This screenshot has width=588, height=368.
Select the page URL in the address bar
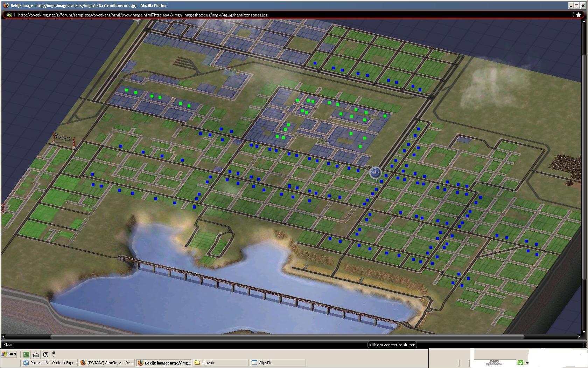click(x=143, y=15)
